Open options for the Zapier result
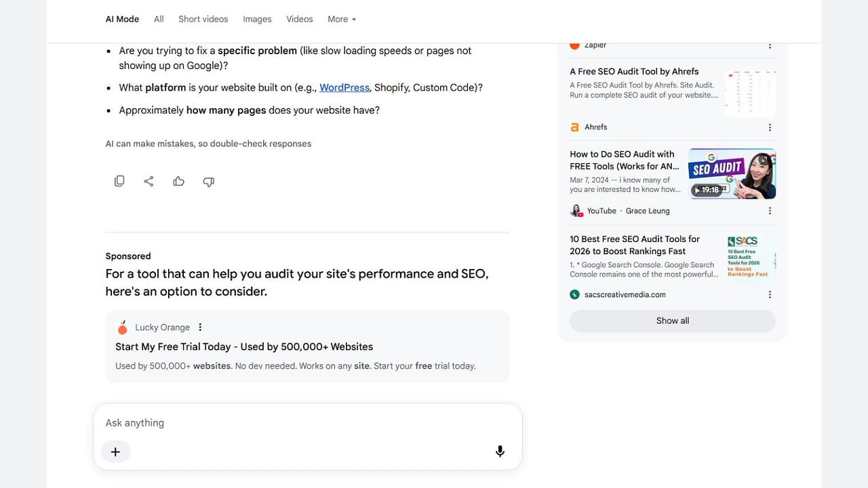This screenshot has height=488, width=868. coord(770,45)
